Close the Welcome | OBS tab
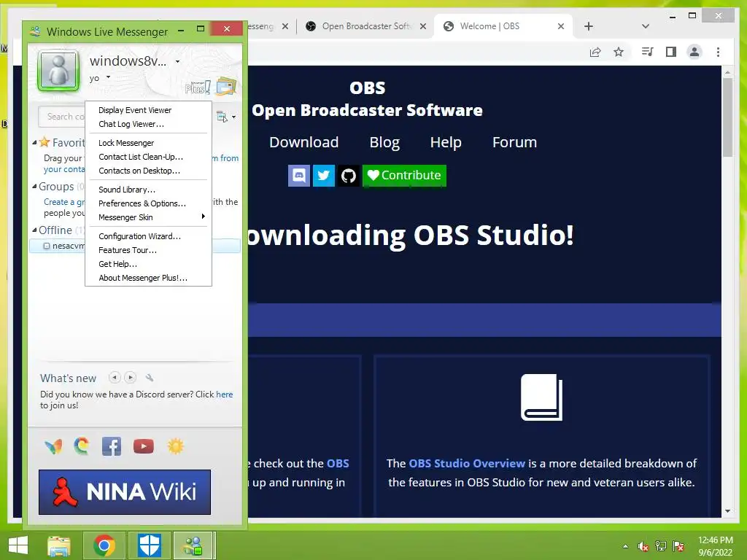 561,26
